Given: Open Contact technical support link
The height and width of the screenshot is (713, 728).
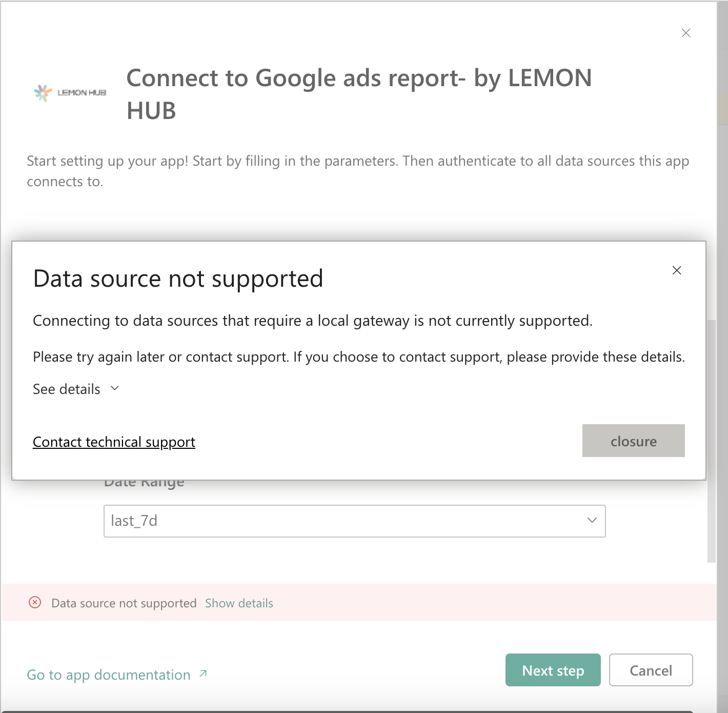Looking at the screenshot, I should click(114, 442).
